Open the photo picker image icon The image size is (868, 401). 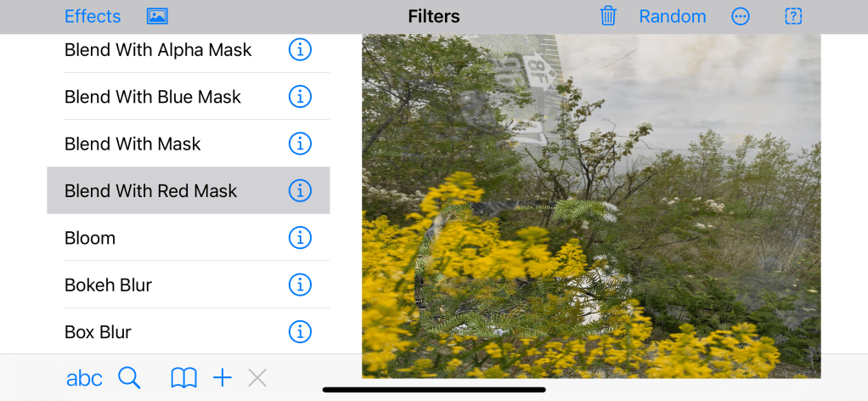coord(157,17)
